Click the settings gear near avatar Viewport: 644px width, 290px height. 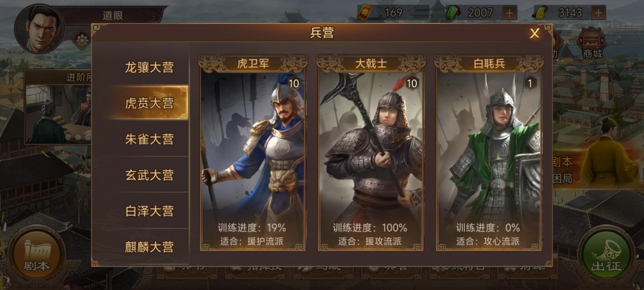click(82, 41)
